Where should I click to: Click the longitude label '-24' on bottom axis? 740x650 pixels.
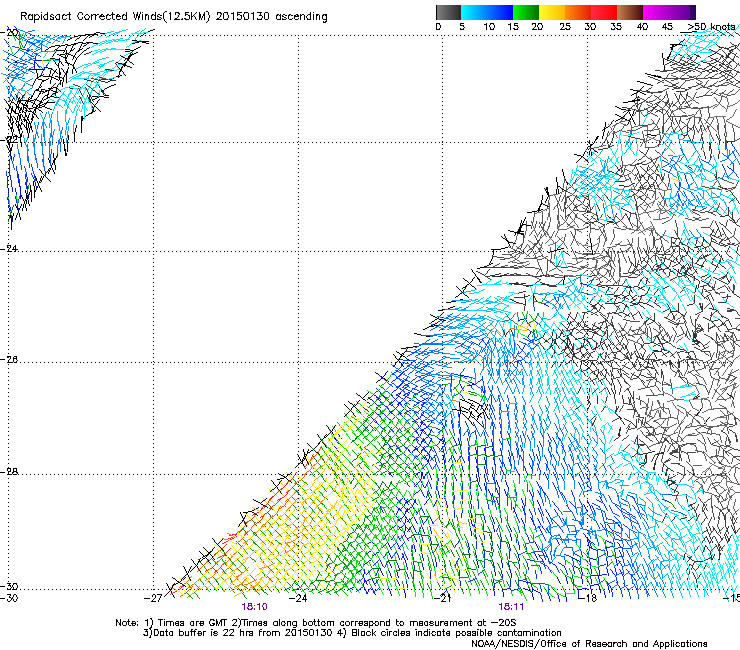[298, 598]
